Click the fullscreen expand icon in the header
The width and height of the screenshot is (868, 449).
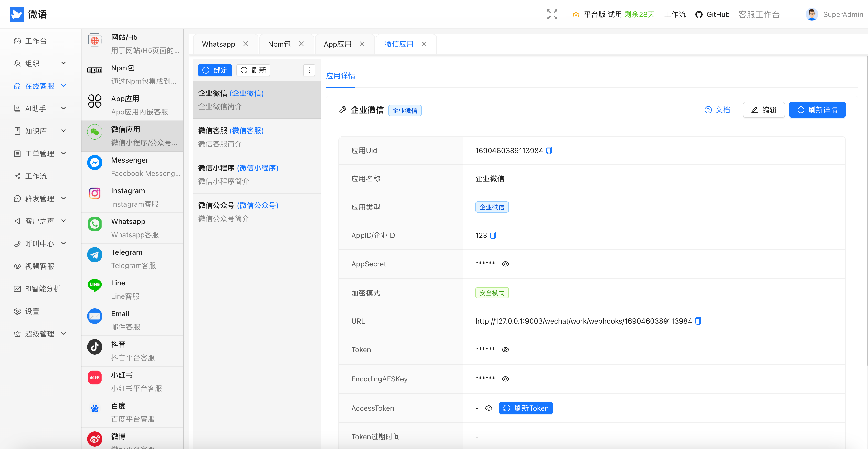pos(552,14)
